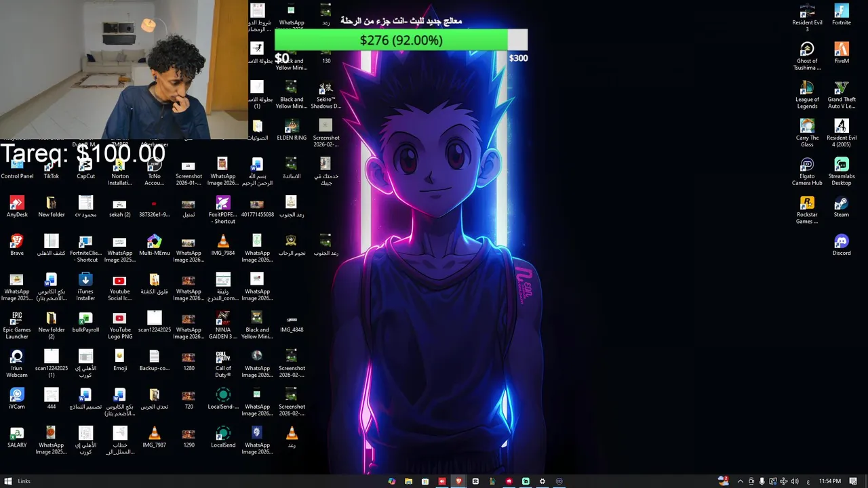Open the Brave browser desktop shortcut
The height and width of the screenshot is (488, 868).
17,245
